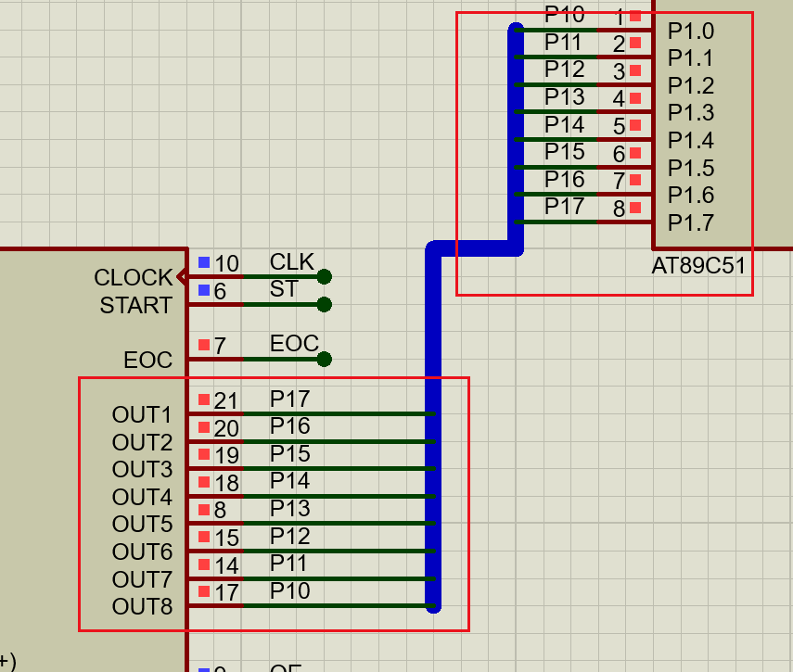The height and width of the screenshot is (672, 793).
Task: Click the CLOCK pin label on the ADC
Action: [133, 277]
